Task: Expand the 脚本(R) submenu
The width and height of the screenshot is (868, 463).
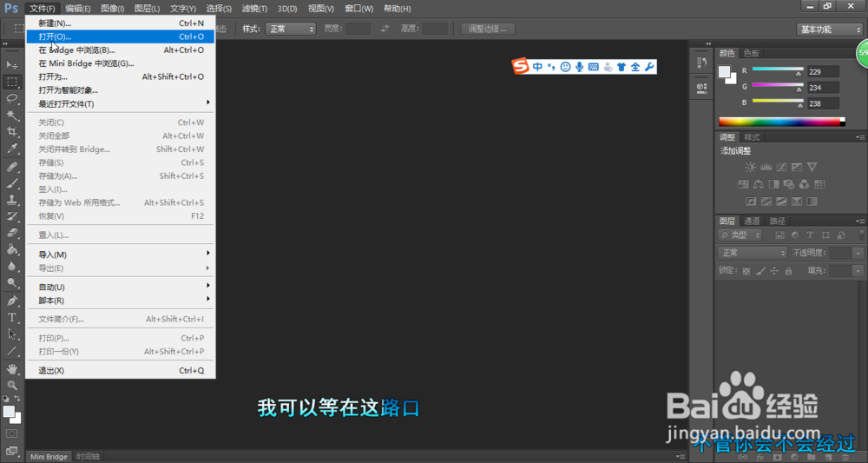Action: (120, 301)
